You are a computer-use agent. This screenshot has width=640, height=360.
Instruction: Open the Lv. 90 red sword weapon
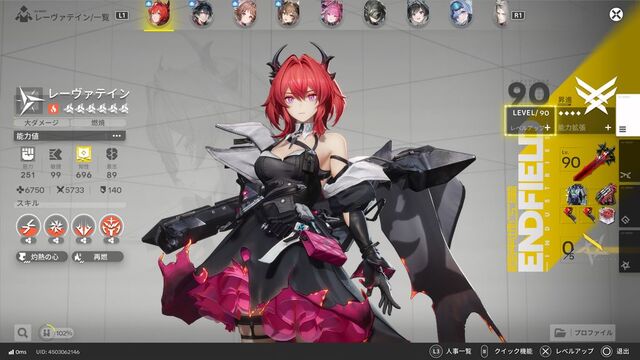[588, 162]
